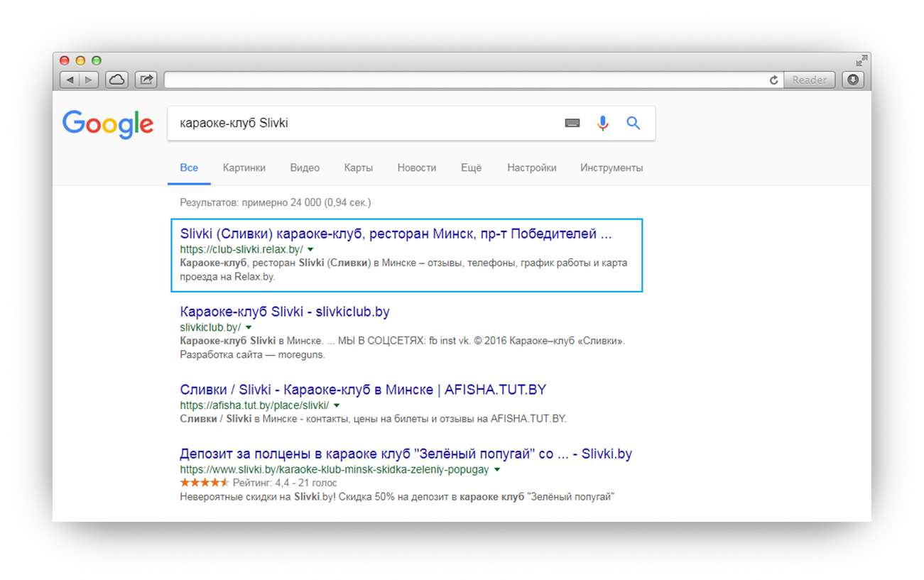Expand dropdown arrow next to slivkiclub.by/ URL
Screen dimensions: 924x580
click(248, 328)
